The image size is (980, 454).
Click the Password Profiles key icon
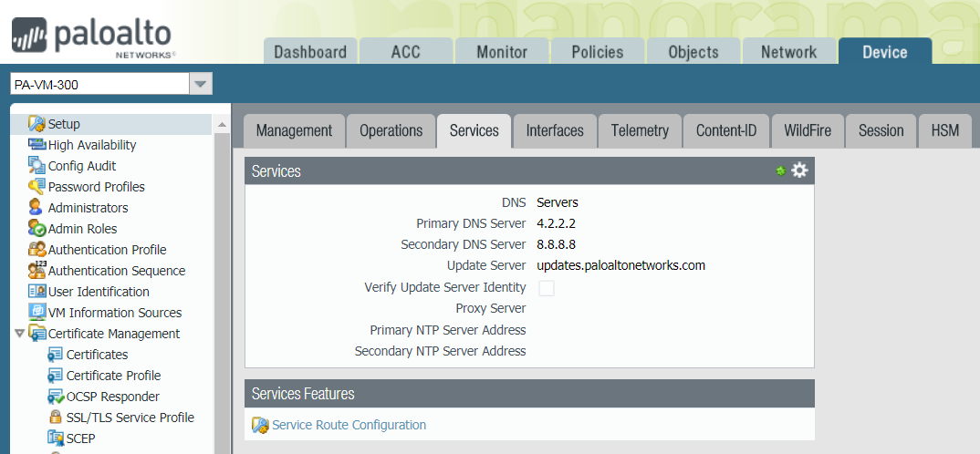[36, 187]
